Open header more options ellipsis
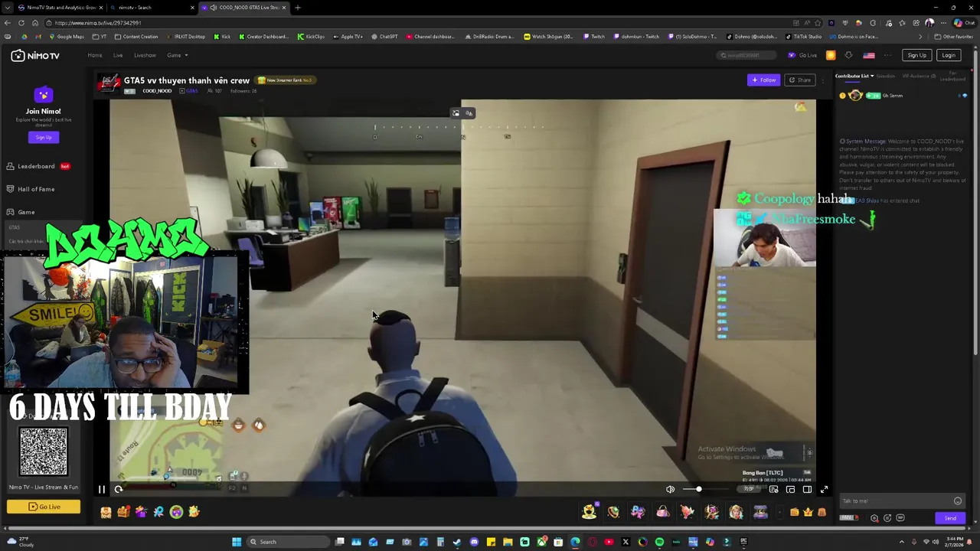980x551 pixels. (888, 55)
